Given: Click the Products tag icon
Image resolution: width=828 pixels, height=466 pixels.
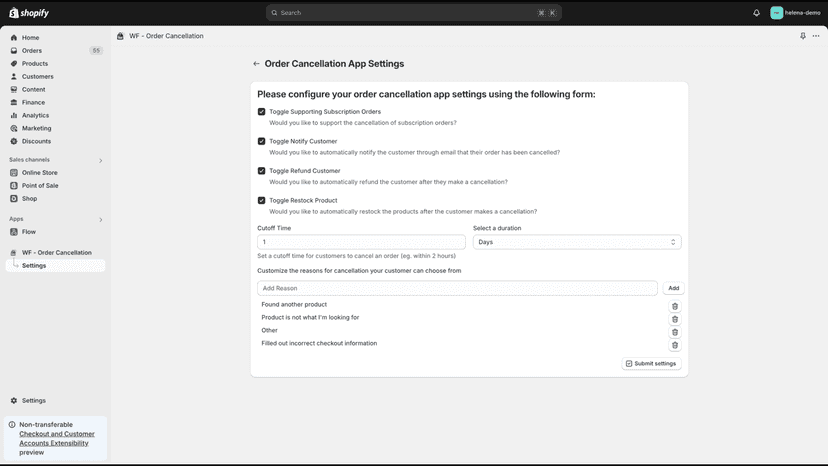Looking at the screenshot, I should pyautogui.click(x=14, y=63).
